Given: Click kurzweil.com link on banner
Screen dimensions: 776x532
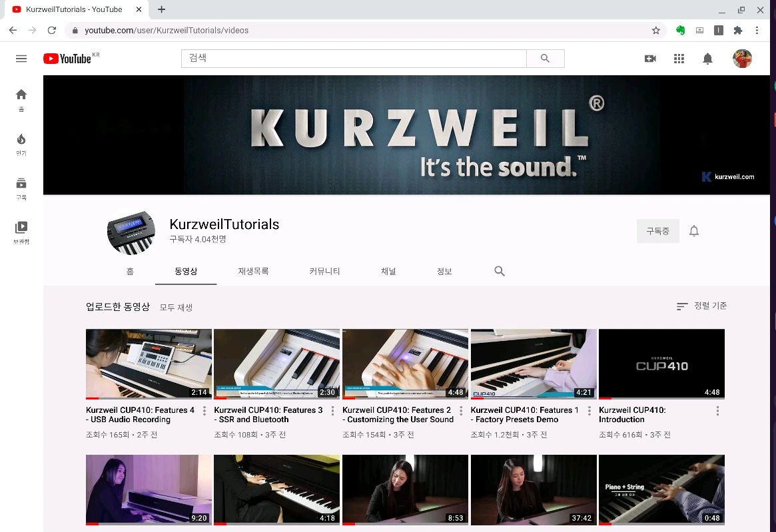Looking at the screenshot, I should [x=729, y=176].
